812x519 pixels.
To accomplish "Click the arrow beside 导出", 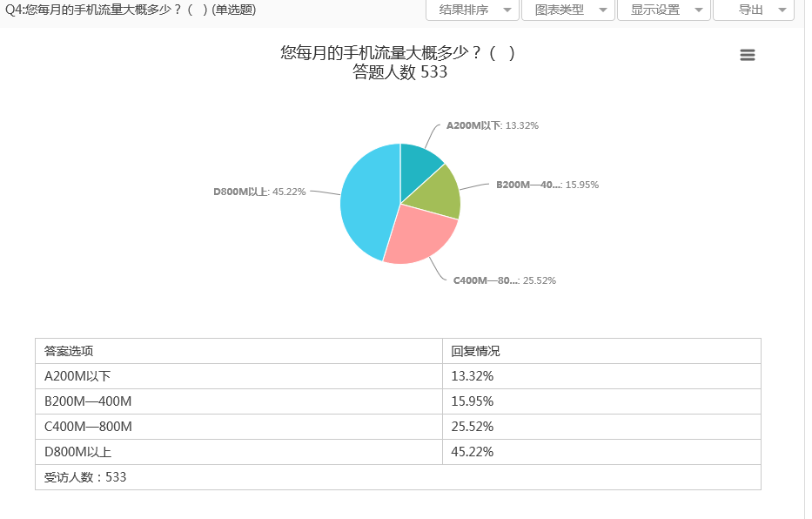I will pos(782,10).
